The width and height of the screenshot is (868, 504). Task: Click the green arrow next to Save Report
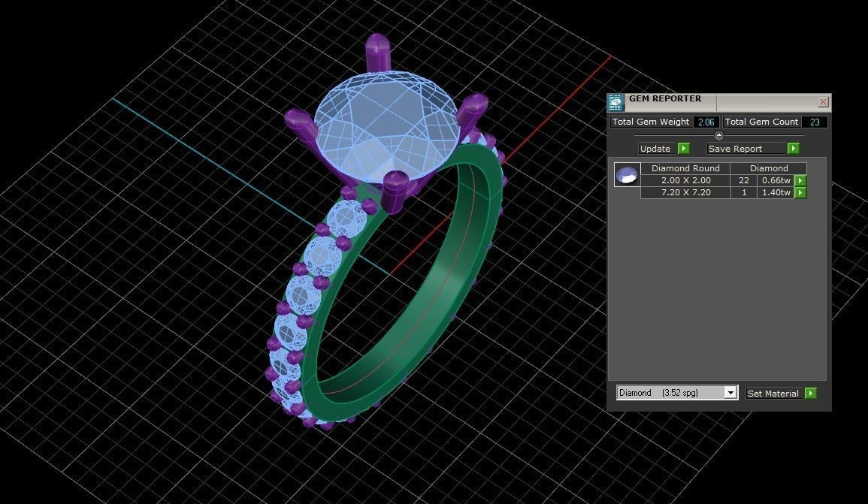[794, 148]
